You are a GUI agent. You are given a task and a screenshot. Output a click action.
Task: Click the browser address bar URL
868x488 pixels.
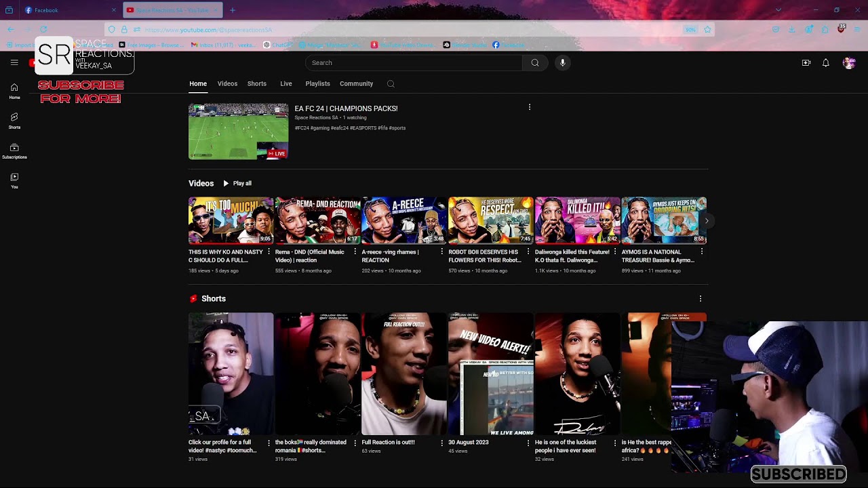tap(208, 30)
